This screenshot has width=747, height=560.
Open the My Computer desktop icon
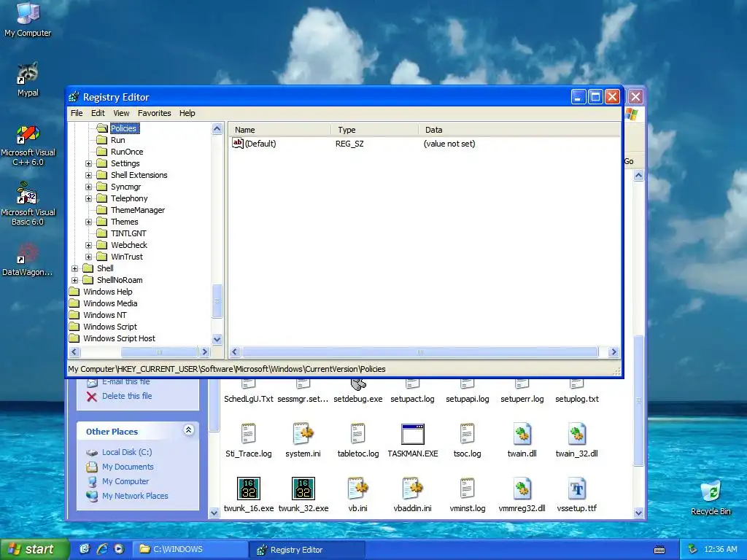pos(28,19)
